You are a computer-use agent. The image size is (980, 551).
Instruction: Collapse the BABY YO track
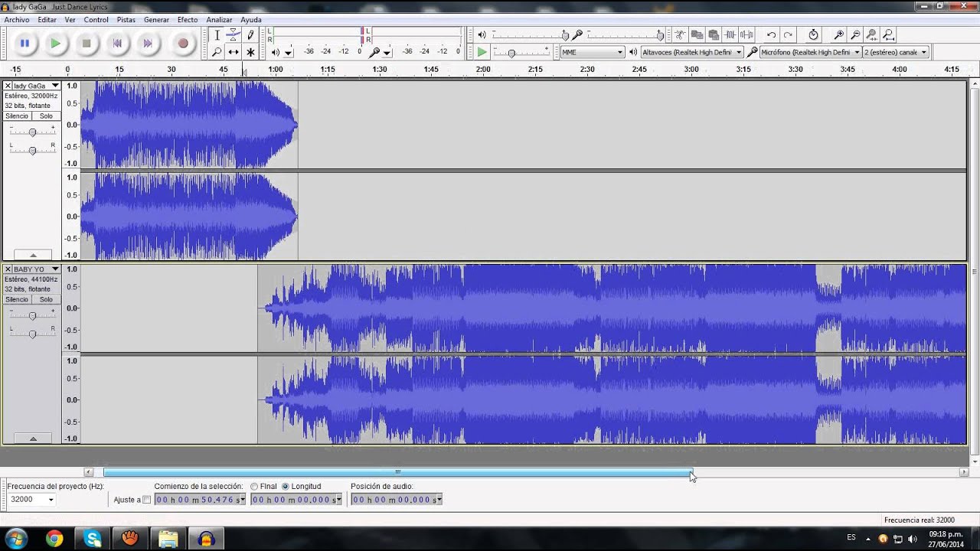(32, 439)
